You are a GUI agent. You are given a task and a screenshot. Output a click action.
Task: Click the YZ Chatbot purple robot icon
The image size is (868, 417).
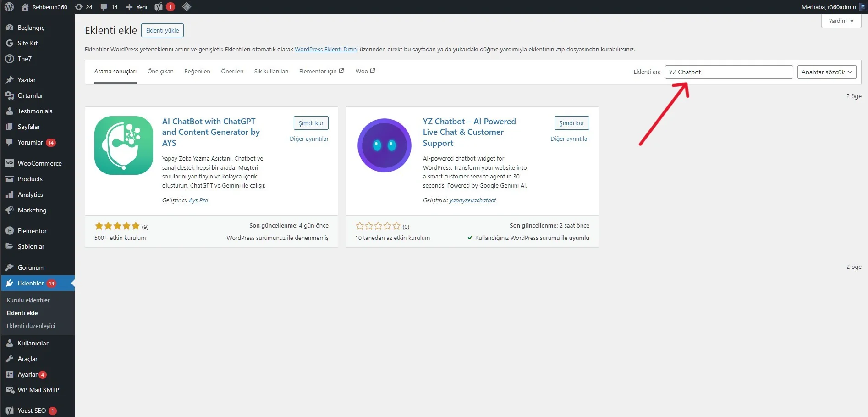pos(384,145)
